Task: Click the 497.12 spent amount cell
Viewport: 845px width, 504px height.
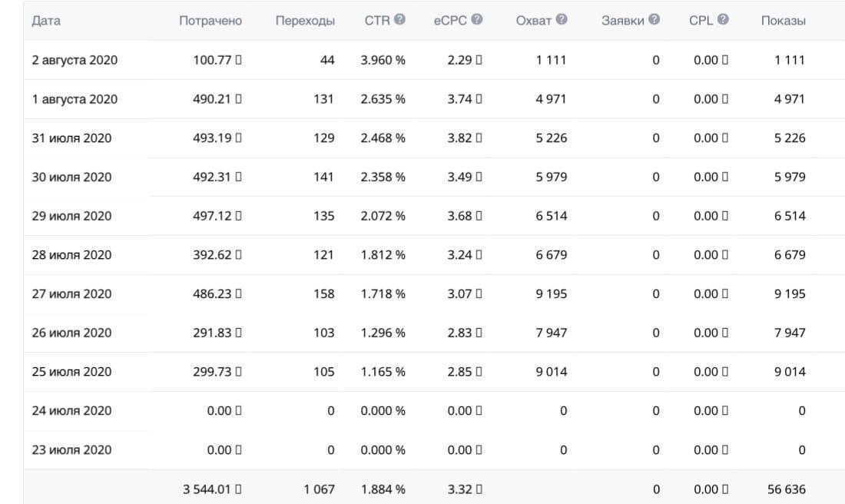Action: point(214,216)
